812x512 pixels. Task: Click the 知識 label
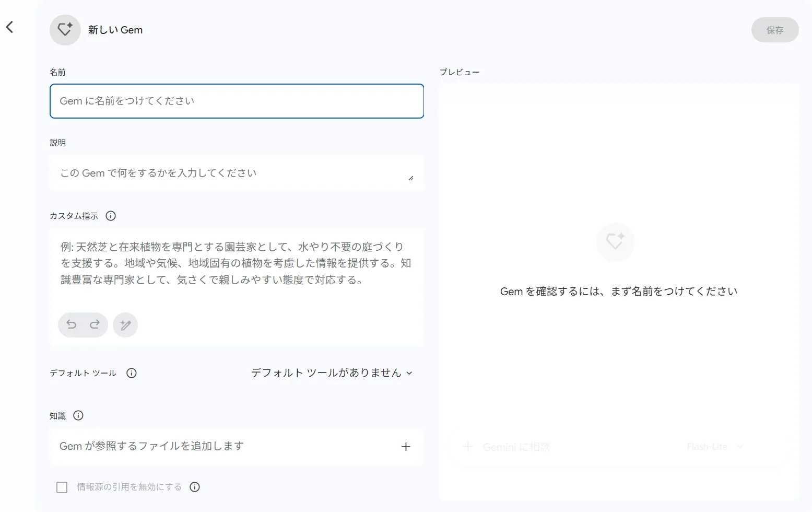[57, 416]
